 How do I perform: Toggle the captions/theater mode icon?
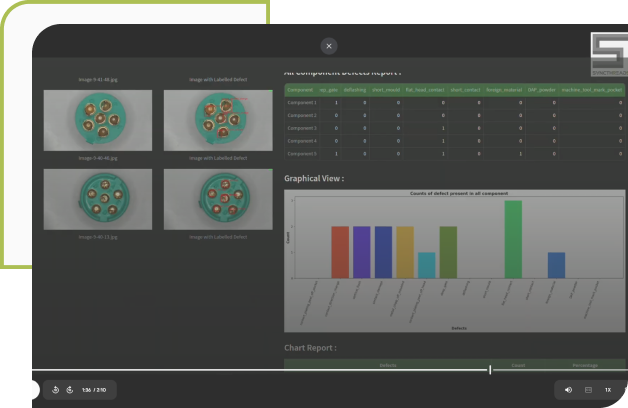[x=588, y=389]
